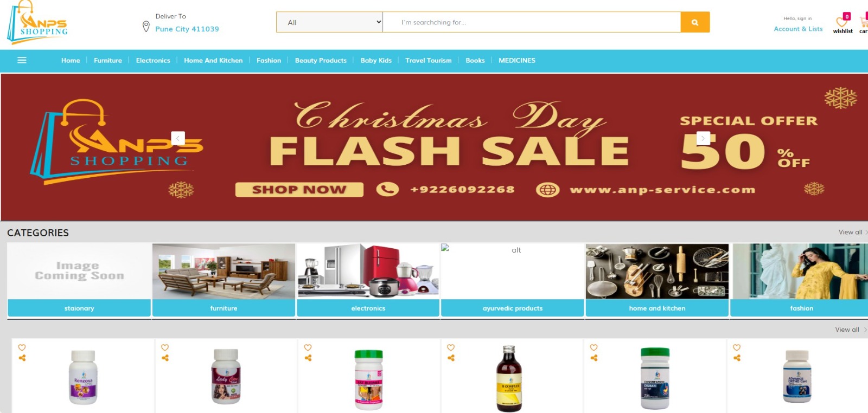This screenshot has height=413, width=868.
Task: Open the Electronics menu item
Action: coord(153,60)
